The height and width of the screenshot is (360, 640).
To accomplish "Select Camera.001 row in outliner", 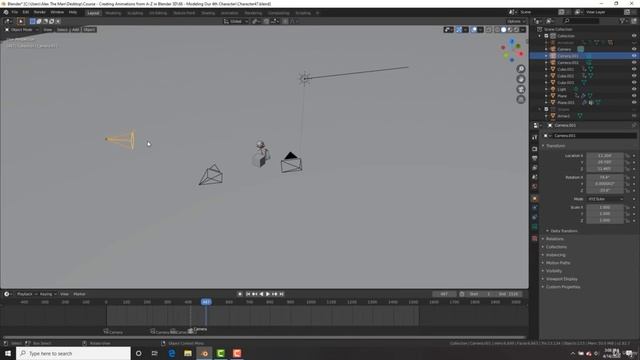I will 584,56.
